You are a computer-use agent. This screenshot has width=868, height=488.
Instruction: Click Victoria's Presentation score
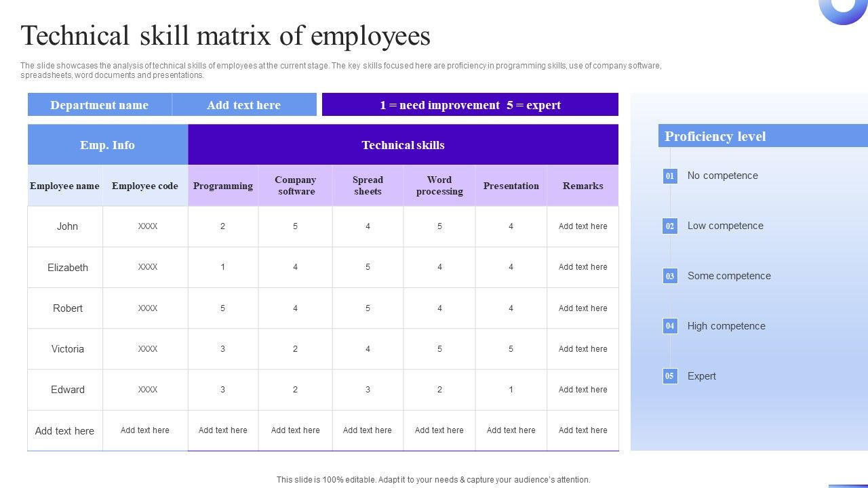click(x=511, y=349)
